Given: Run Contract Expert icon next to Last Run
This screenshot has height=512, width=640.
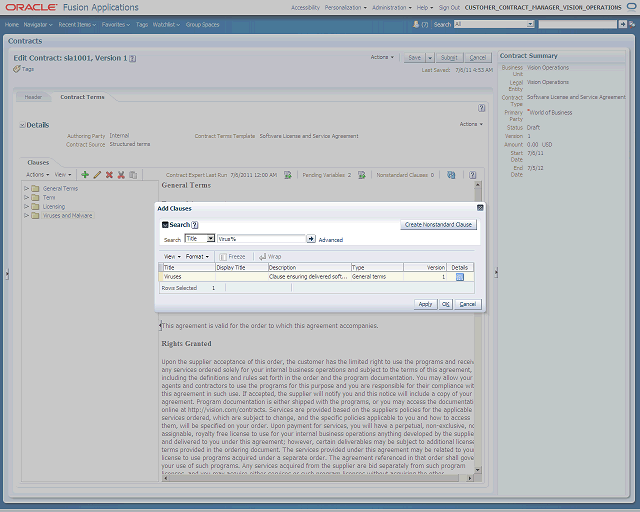Looking at the screenshot, I should (288, 175).
